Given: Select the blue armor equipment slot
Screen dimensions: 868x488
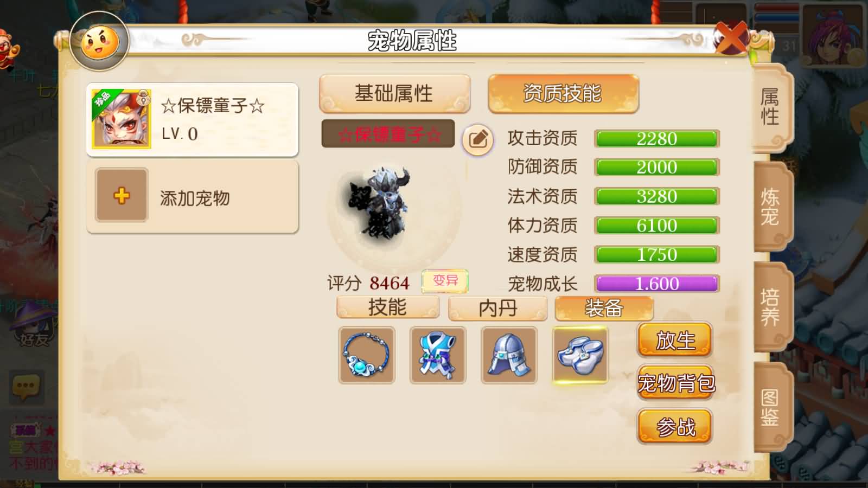Looking at the screenshot, I should [x=438, y=355].
